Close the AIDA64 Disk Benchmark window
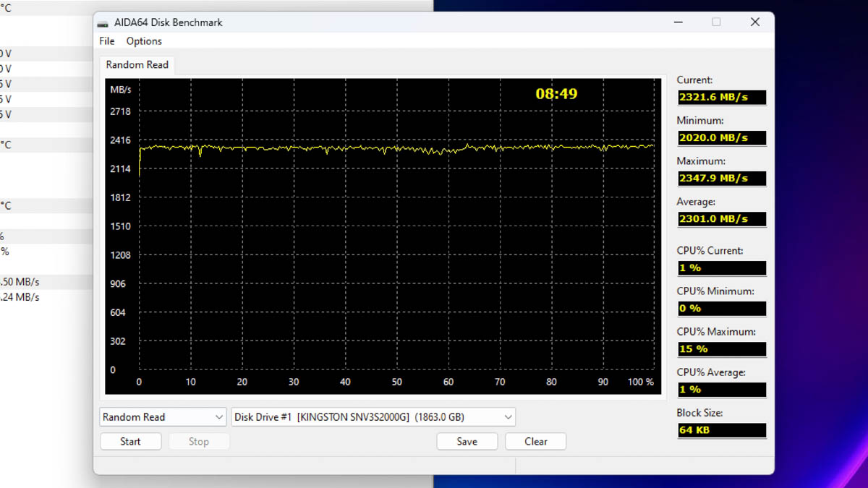The height and width of the screenshot is (488, 868). coord(754,22)
